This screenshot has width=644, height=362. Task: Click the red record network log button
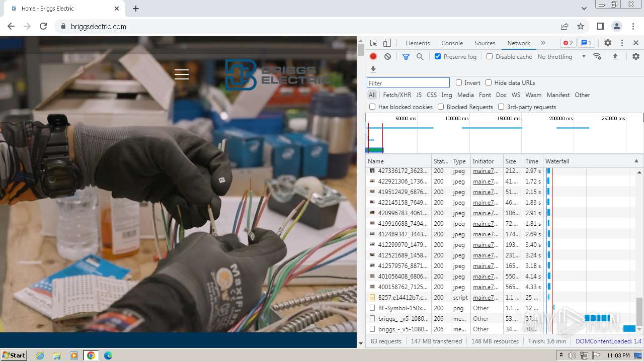click(373, 57)
